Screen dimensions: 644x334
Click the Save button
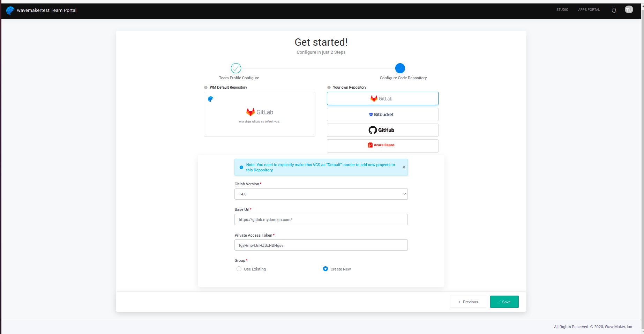coord(504,302)
